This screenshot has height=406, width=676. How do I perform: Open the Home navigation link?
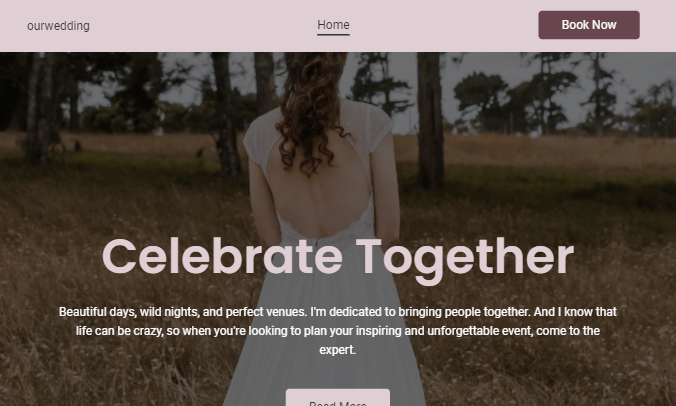pyautogui.click(x=333, y=25)
